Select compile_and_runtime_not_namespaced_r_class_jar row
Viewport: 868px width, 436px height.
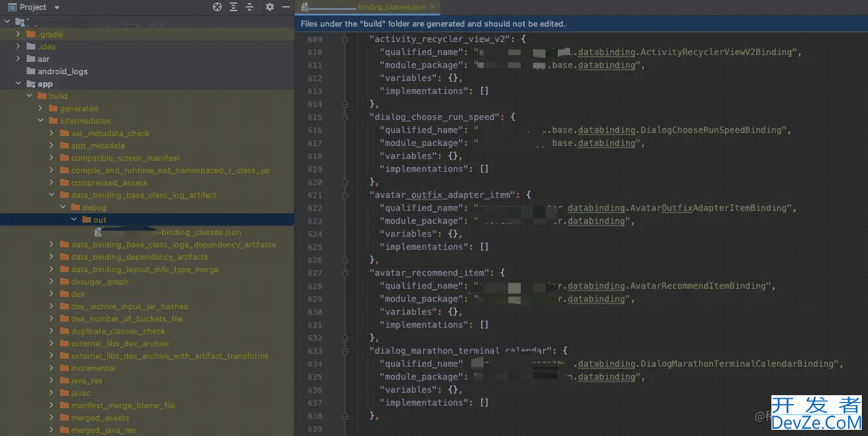(147, 170)
